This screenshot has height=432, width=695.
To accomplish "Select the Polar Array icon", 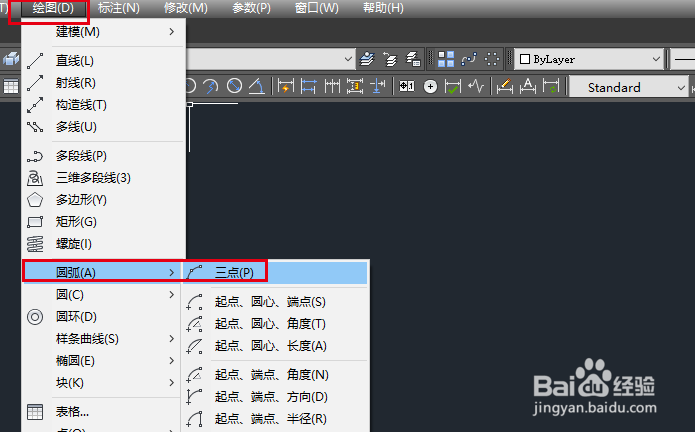I will (492, 59).
